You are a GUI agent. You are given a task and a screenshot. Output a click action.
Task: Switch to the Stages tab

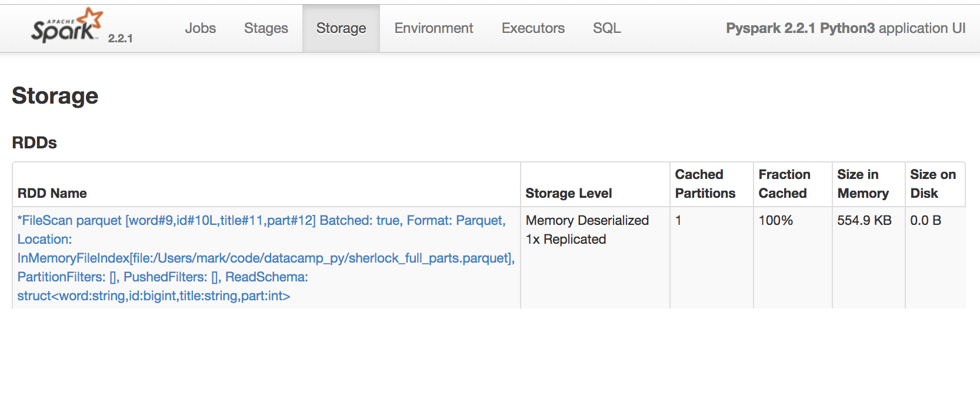tap(266, 28)
